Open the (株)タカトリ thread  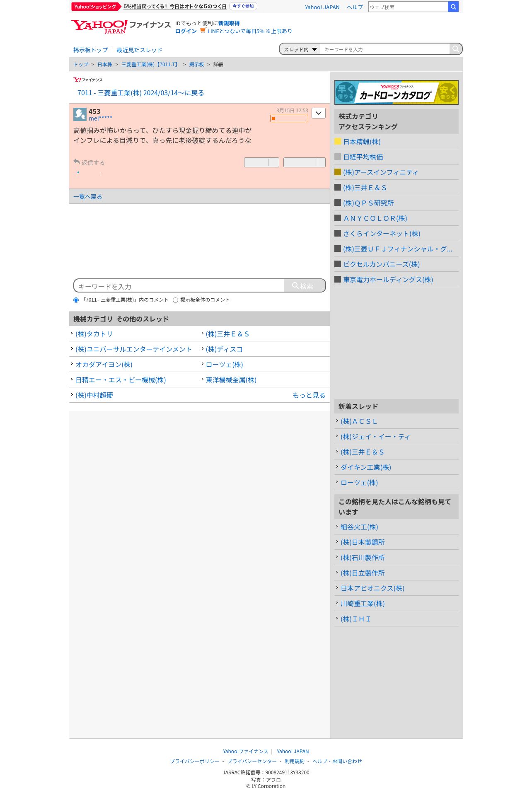point(94,334)
